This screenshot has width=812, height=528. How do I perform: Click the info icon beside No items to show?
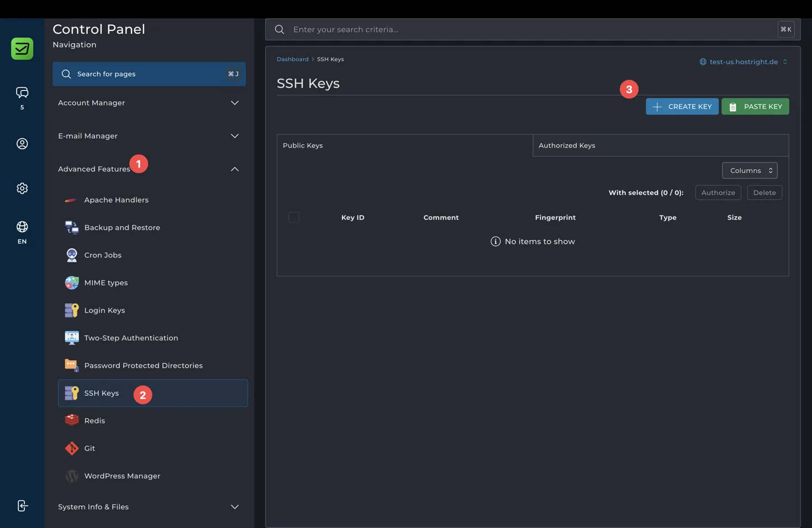(x=495, y=241)
